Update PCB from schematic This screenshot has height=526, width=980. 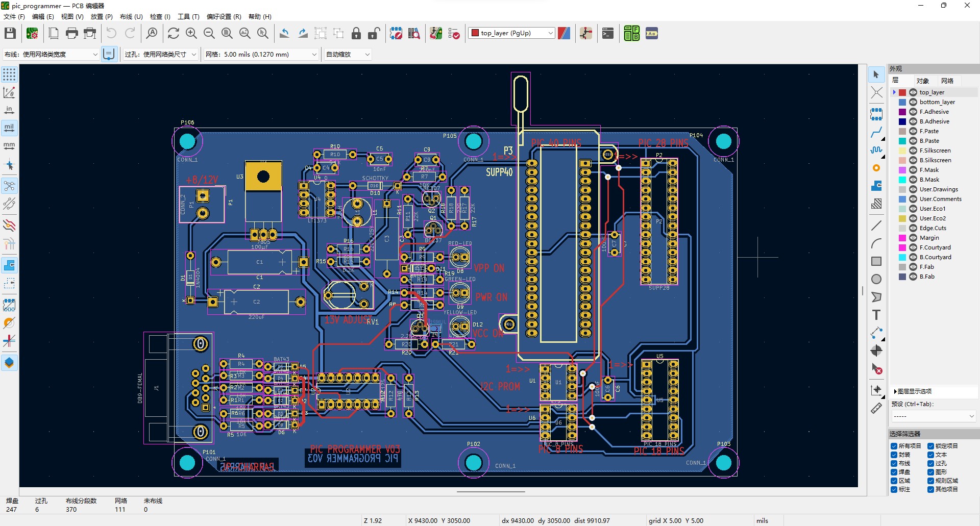436,34
